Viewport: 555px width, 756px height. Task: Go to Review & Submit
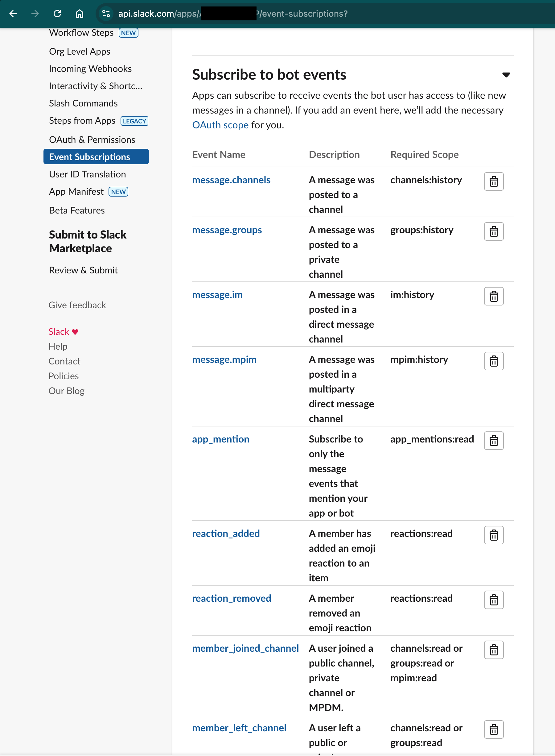[x=83, y=270]
